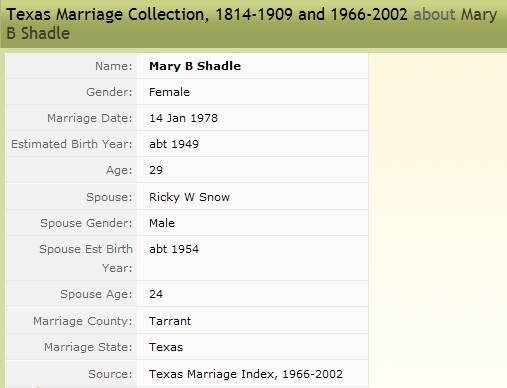The height and width of the screenshot is (388, 507).
Task: Click the Spouse Age value 24
Action: (156, 294)
